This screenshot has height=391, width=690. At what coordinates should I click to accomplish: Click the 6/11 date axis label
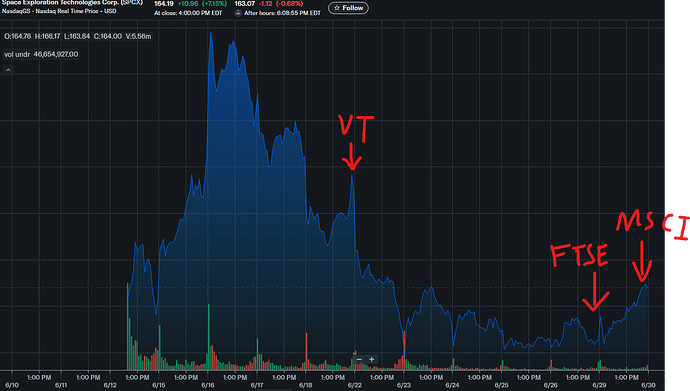pyautogui.click(x=61, y=385)
